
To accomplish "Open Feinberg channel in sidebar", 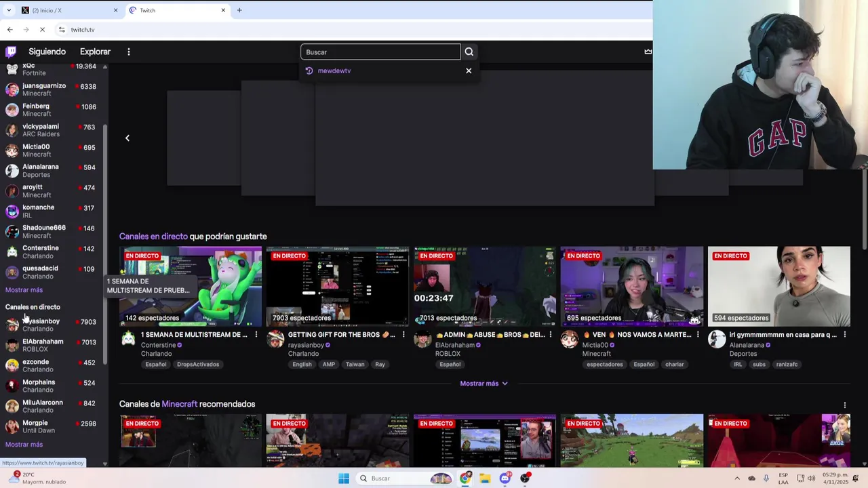I will tap(51, 110).
